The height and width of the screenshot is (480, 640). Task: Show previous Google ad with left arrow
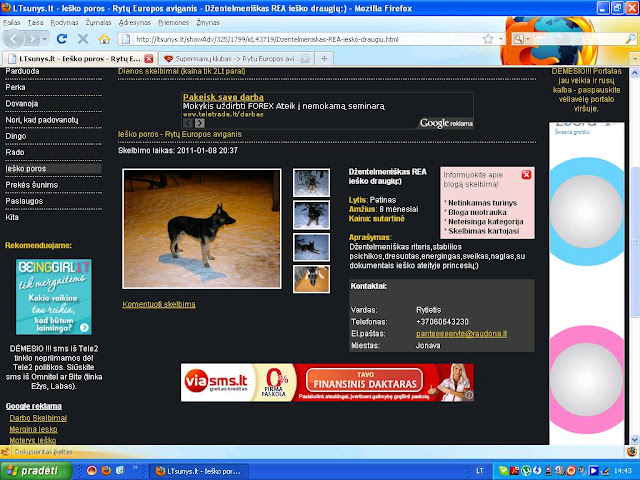(188, 123)
